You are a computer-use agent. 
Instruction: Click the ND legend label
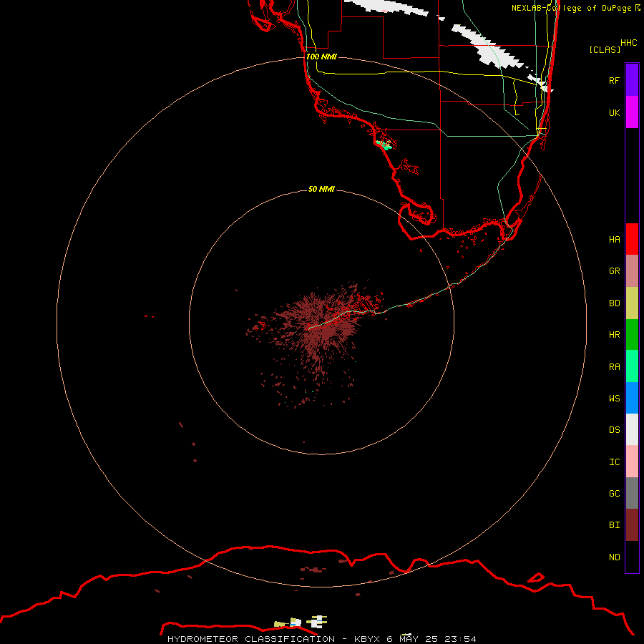pos(614,557)
